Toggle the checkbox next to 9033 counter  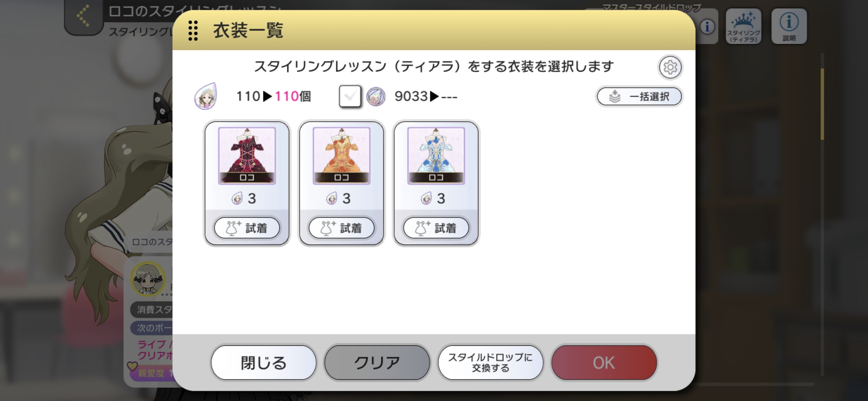350,97
